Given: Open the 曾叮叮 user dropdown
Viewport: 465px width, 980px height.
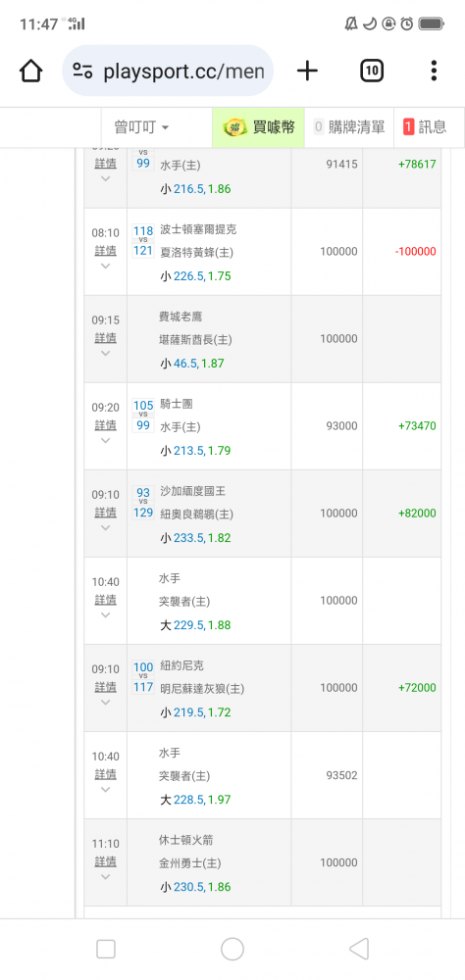Looking at the screenshot, I should point(141,127).
